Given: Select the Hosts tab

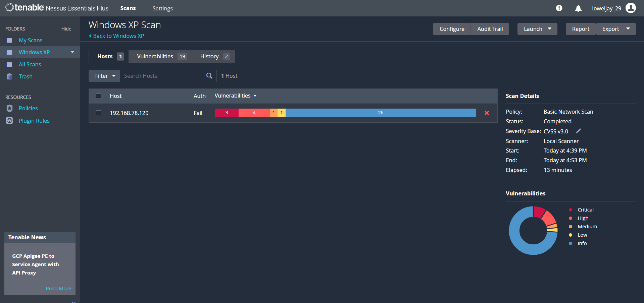Looking at the screenshot, I should 109,56.
